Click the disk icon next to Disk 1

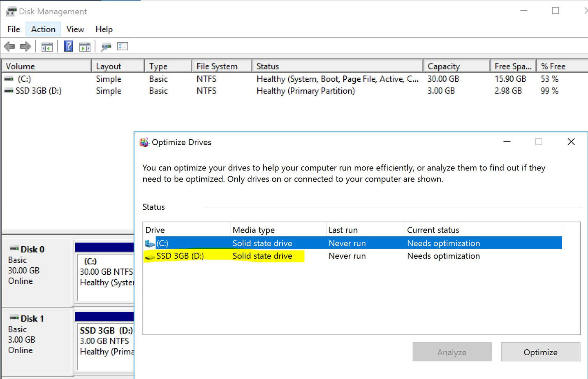[14, 318]
